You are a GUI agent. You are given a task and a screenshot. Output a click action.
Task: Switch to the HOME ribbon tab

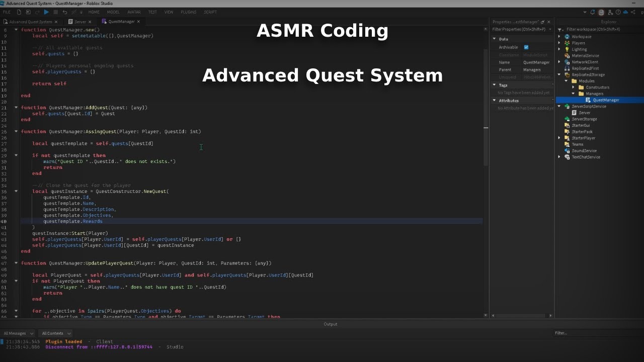(x=94, y=12)
